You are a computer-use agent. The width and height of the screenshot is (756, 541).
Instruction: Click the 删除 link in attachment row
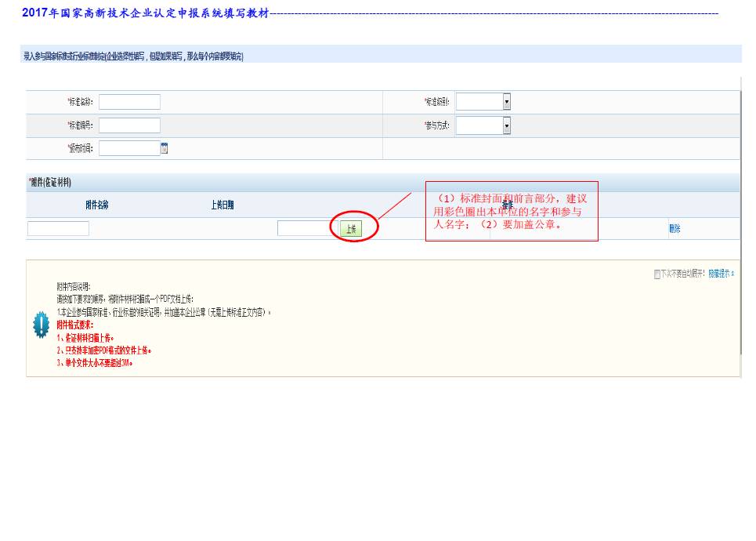pyautogui.click(x=675, y=229)
